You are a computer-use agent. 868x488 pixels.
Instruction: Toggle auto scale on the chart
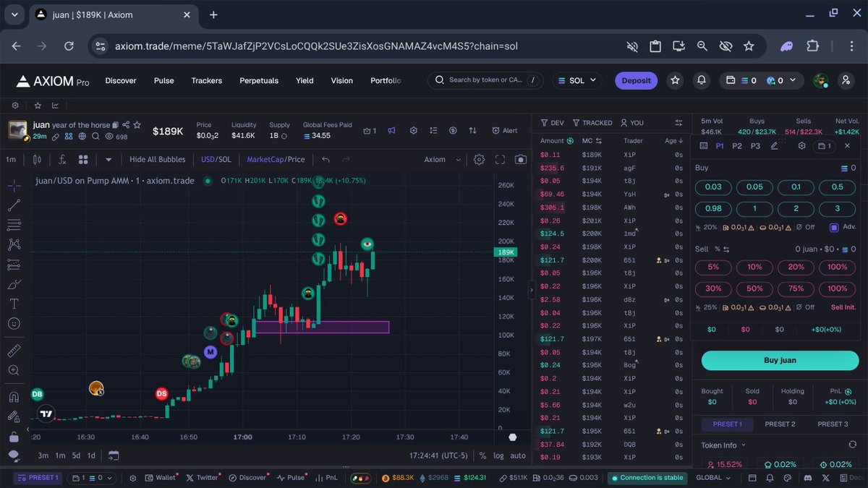pyautogui.click(x=518, y=455)
